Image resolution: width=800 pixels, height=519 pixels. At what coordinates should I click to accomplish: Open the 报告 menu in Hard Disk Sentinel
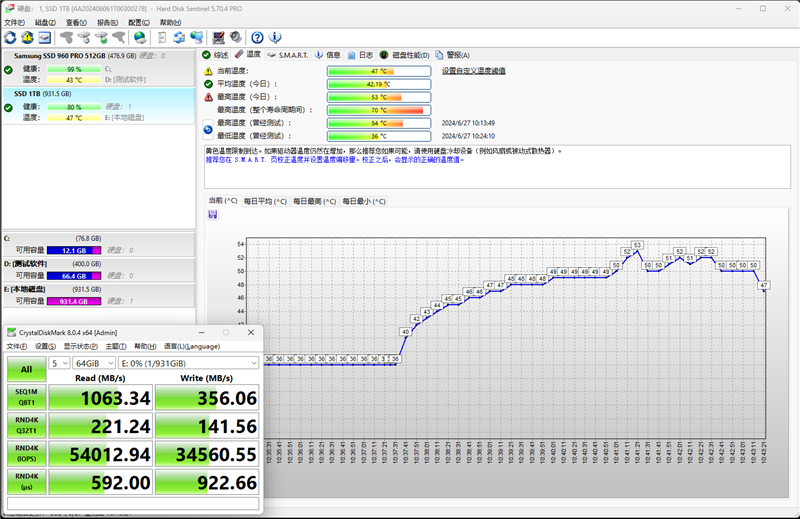click(107, 22)
